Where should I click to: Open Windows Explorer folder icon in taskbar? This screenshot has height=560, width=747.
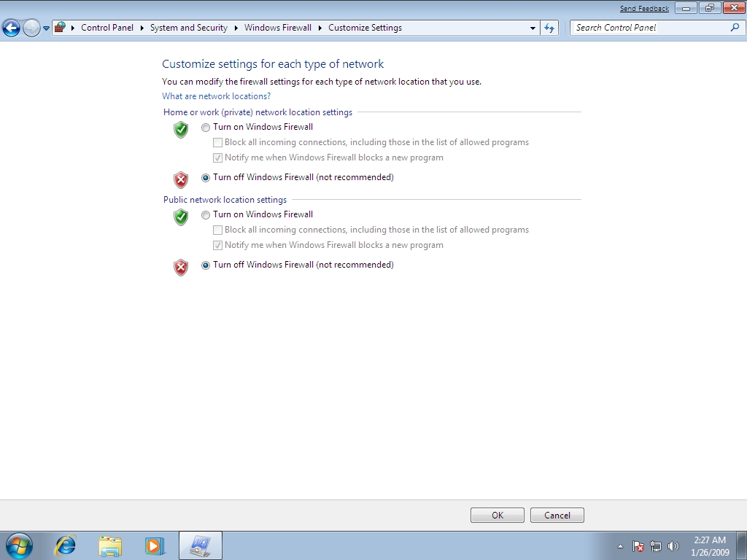pyautogui.click(x=110, y=545)
